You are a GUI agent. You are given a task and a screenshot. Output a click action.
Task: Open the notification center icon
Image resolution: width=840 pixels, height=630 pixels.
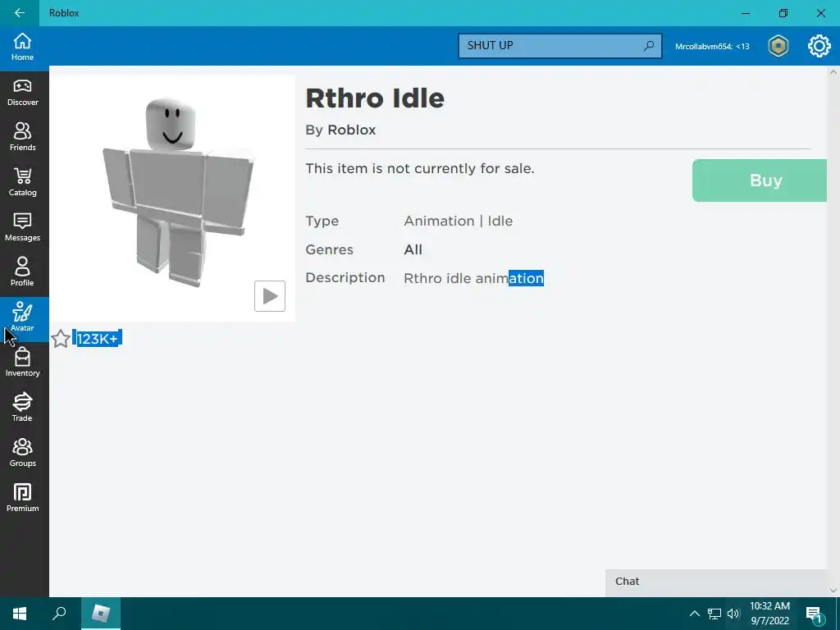(x=815, y=614)
